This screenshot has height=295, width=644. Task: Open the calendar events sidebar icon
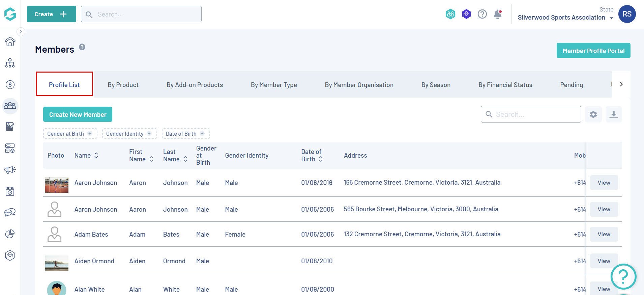10,191
